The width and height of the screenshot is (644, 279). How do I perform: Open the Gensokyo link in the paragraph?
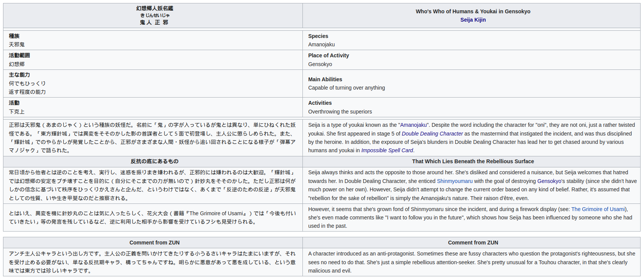click(549, 181)
